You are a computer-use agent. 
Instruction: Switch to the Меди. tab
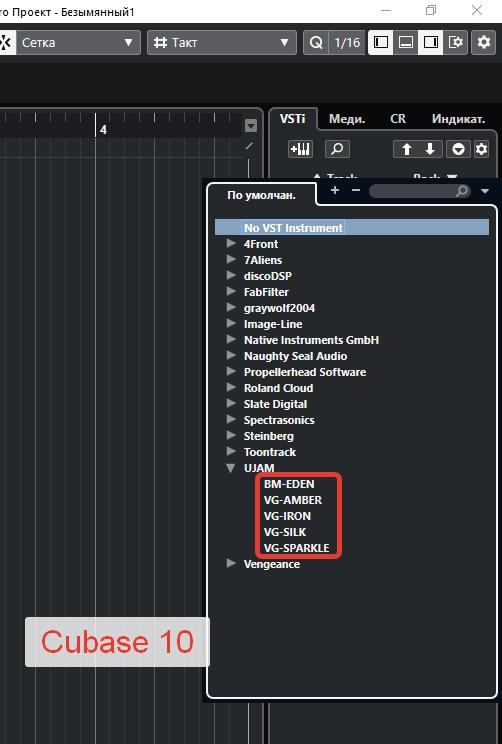coord(347,119)
